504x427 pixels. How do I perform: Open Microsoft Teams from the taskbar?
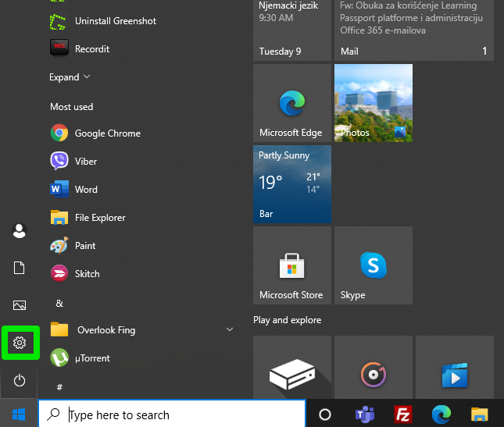(x=364, y=415)
